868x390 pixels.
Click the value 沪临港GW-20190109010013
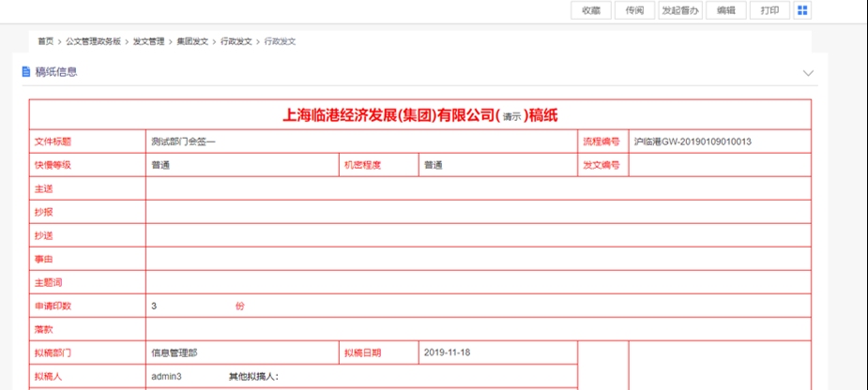pos(693,142)
